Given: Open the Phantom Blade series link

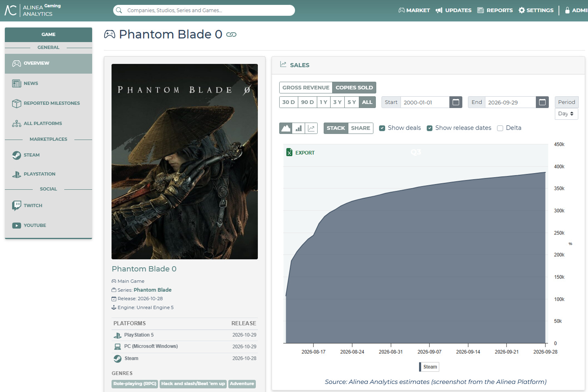Looking at the screenshot, I should coord(152,290).
